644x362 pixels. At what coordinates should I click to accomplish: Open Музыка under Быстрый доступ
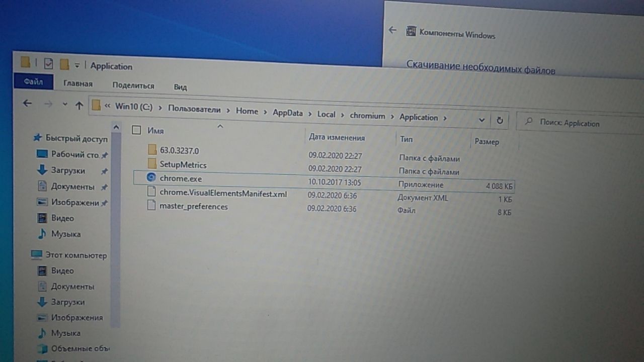click(65, 234)
